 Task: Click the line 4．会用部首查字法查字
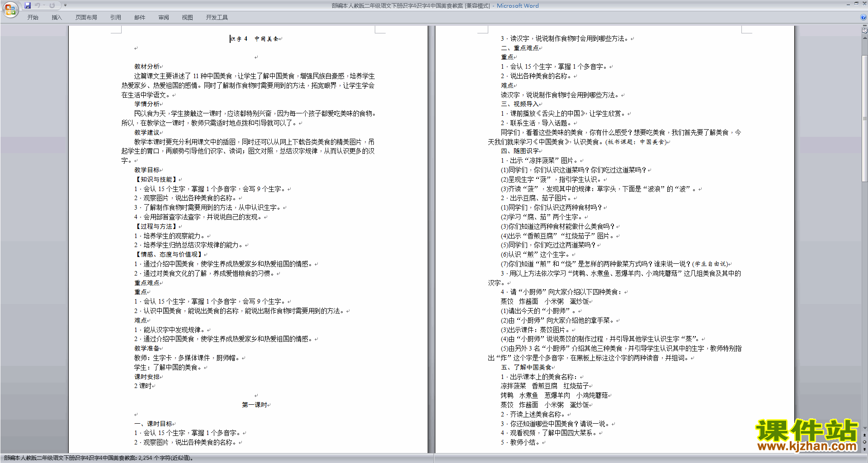199,217
